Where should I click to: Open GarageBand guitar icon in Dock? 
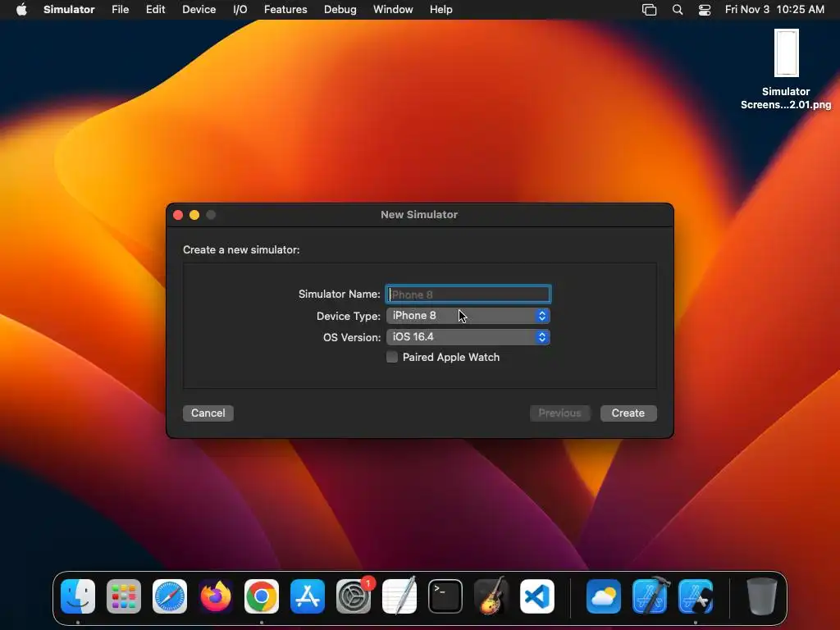[491, 596]
